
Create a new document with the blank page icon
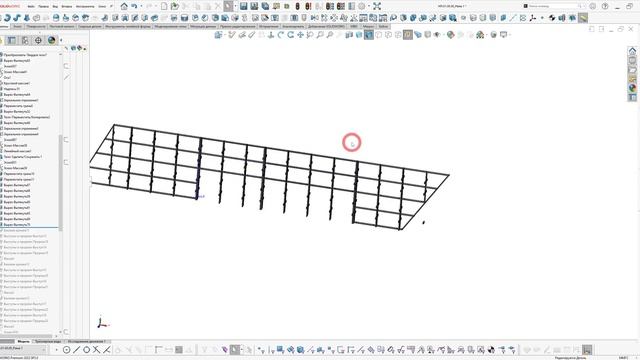click(164, 6)
